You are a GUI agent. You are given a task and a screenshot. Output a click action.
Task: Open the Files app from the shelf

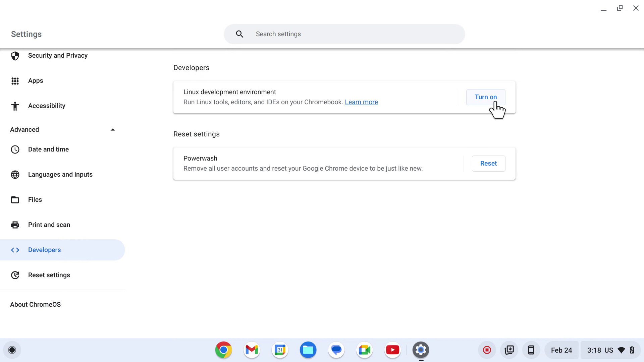tap(308, 350)
